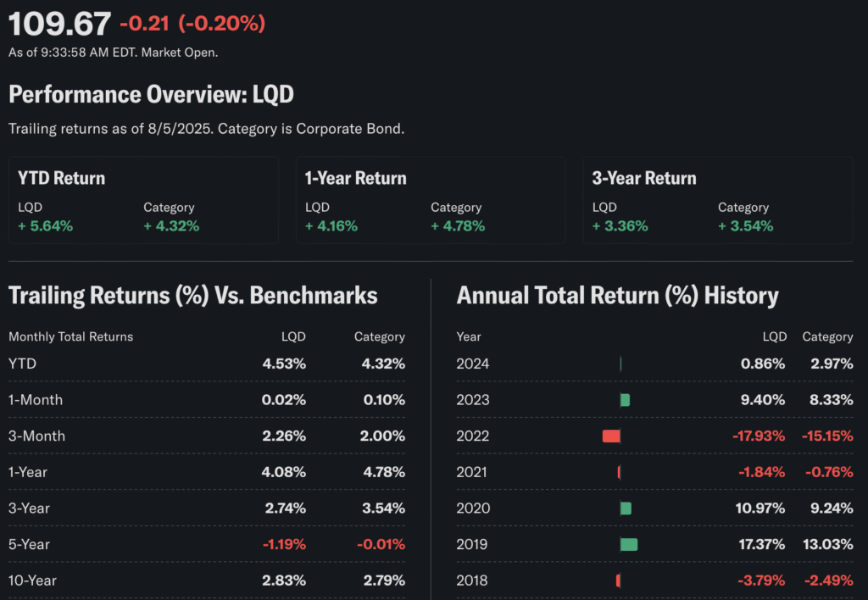Click the Annual Total Return History heading

(x=617, y=296)
